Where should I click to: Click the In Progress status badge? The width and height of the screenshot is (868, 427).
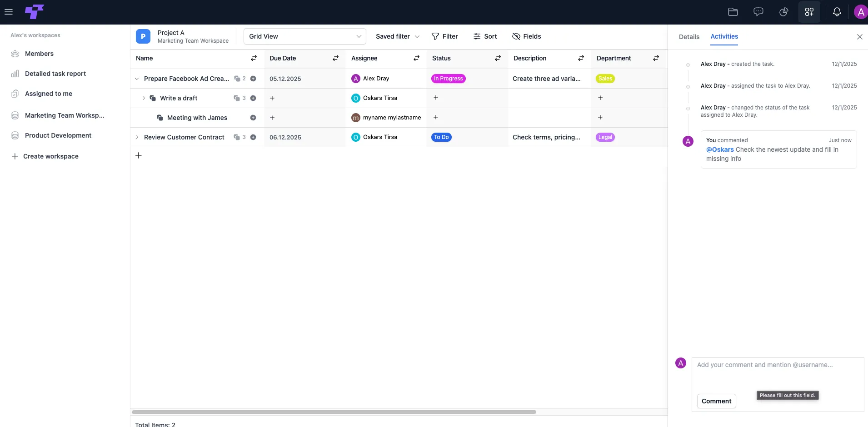[449, 79]
